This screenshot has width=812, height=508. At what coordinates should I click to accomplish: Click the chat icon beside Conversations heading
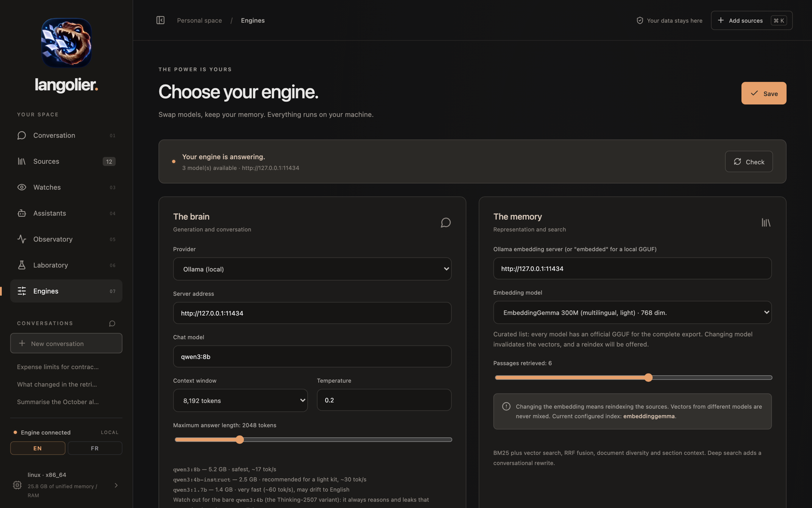click(x=112, y=323)
